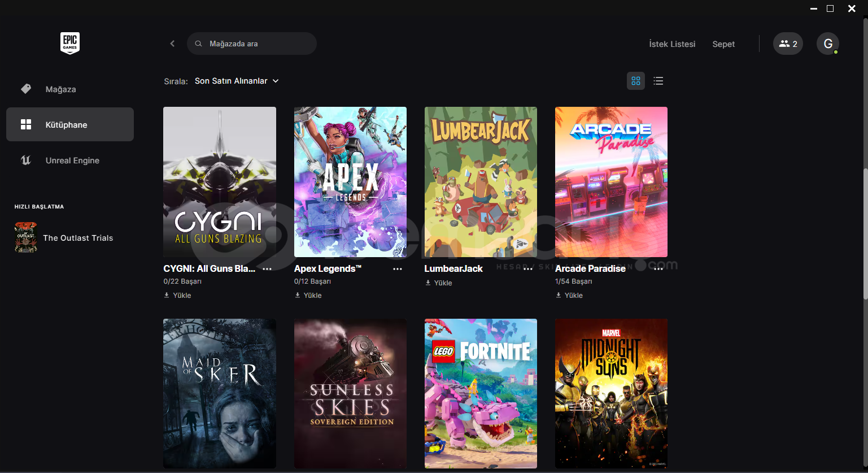Screen dimensions: 868x473
Task: Click the 0/22 Başarı achievements text
Action: point(182,281)
